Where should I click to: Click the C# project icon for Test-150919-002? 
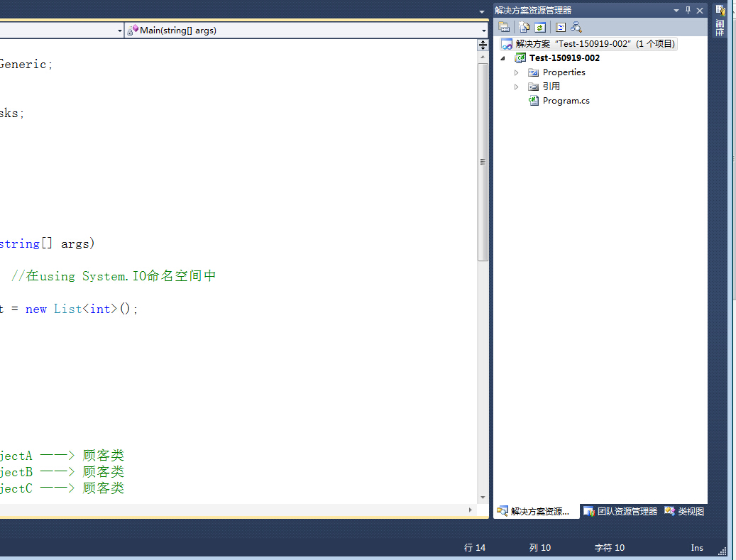pos(520,57)
